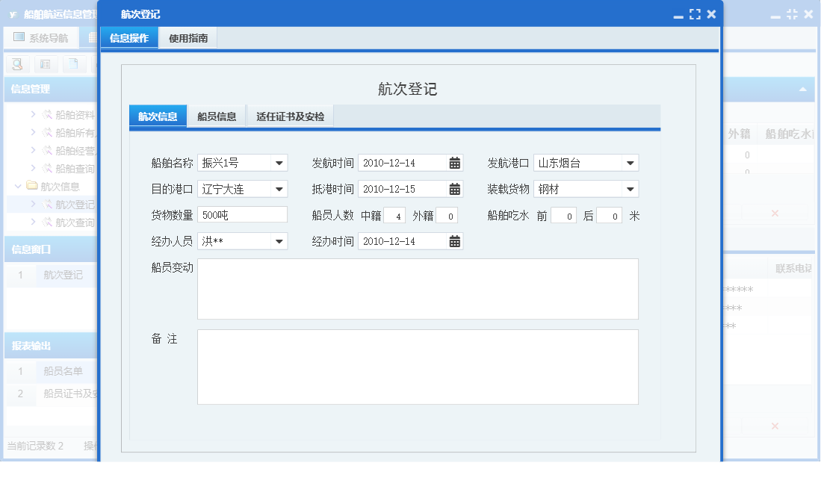821x504 pixels.
Task: Open the 目的港口 dropdown
Action: 280,188
